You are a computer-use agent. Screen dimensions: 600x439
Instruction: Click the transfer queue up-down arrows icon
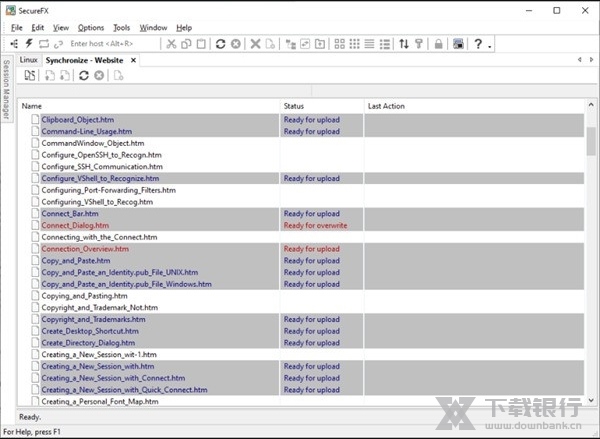(x=404, y=44)
